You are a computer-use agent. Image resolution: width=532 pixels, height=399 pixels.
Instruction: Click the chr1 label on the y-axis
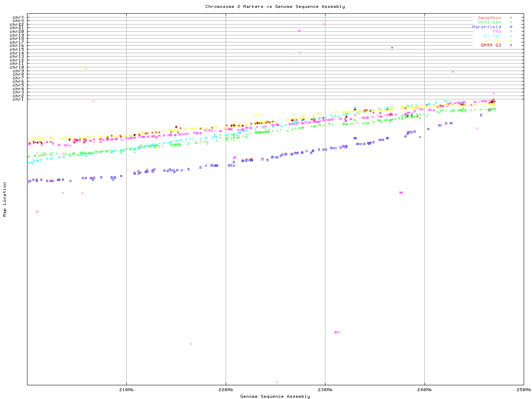[x=18, y=99]
